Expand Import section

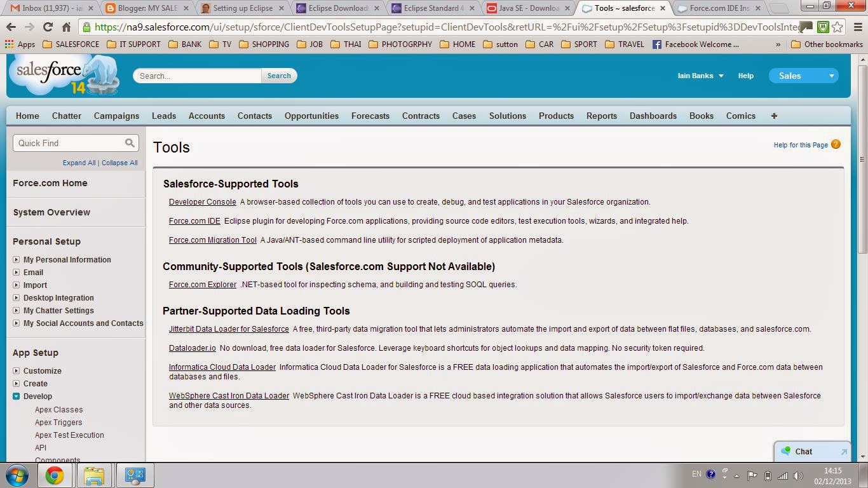click(x=17, y=285)
